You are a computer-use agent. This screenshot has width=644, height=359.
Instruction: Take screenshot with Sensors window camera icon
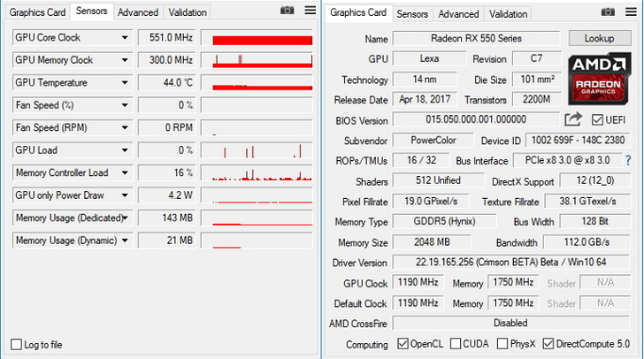coord(287,11)
